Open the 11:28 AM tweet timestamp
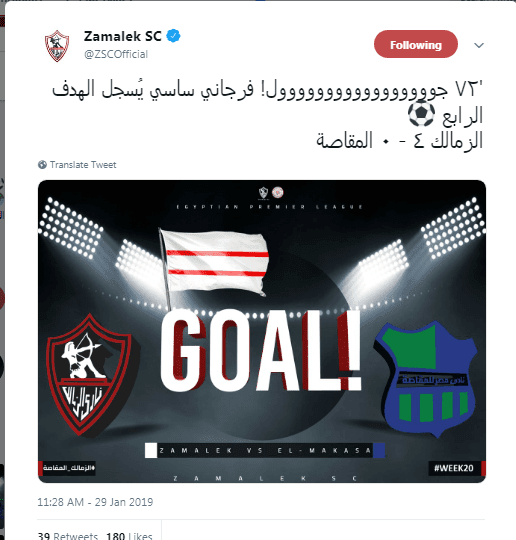This screenshot has height=540, width=516. tap(95, 502)
